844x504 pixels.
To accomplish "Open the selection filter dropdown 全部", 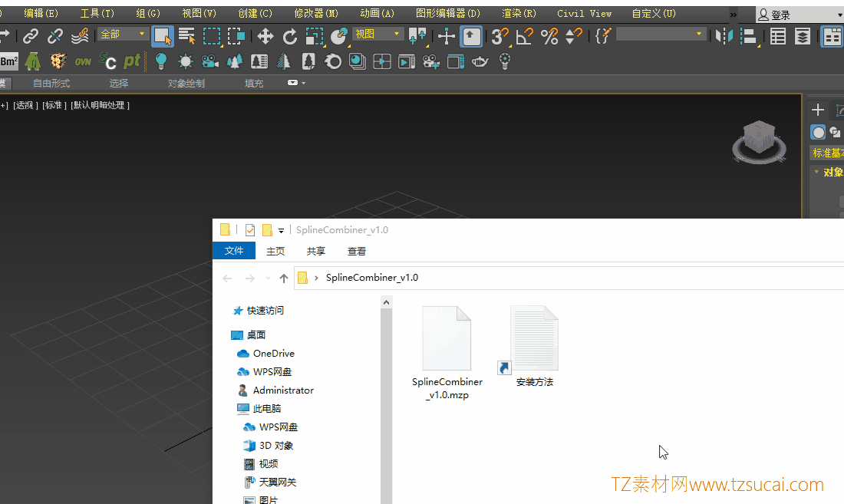I will tap(122, 35).
